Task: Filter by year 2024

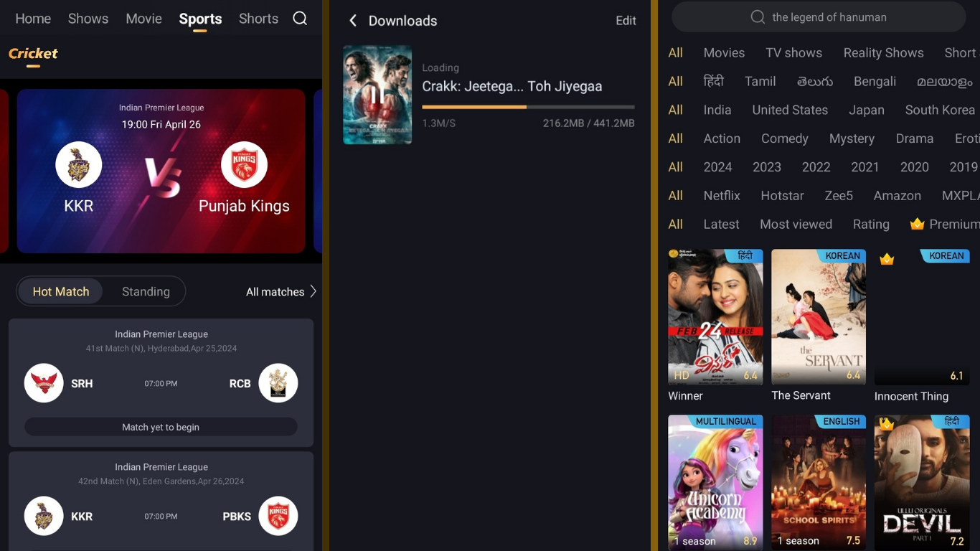Action: [x=717, y=167]
